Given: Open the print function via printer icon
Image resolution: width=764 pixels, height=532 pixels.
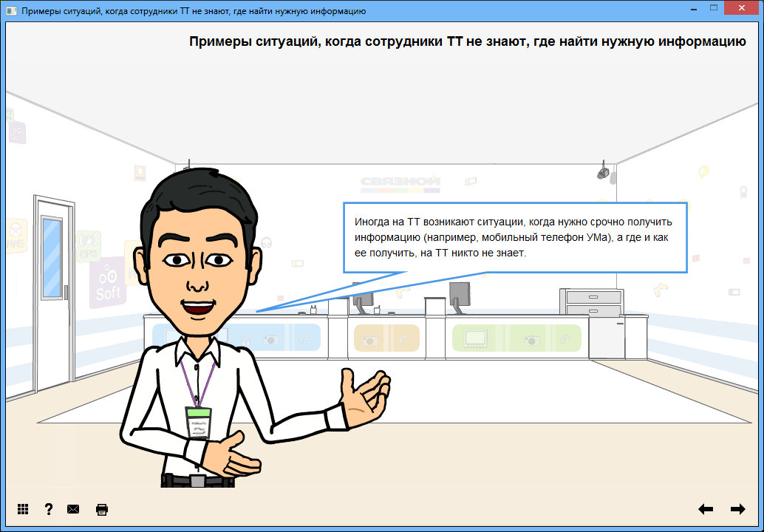Looking at the screenshot, I should (x=101, y=509).
